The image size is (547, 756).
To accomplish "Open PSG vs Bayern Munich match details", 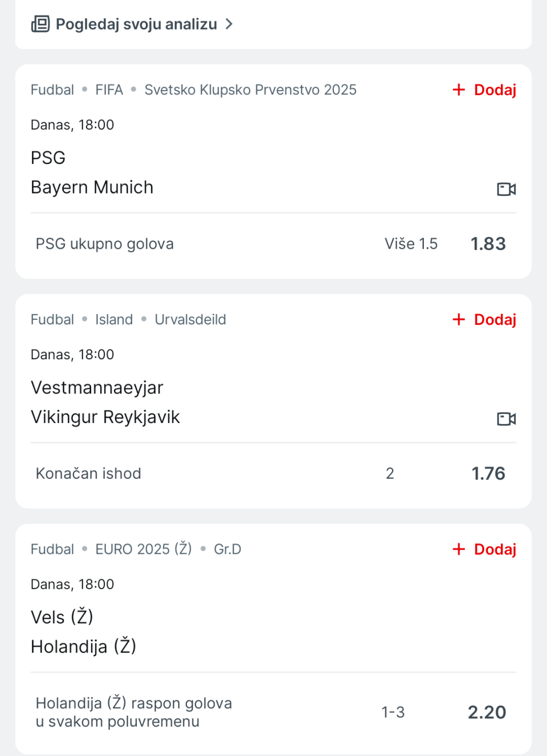I will [92, 172].
